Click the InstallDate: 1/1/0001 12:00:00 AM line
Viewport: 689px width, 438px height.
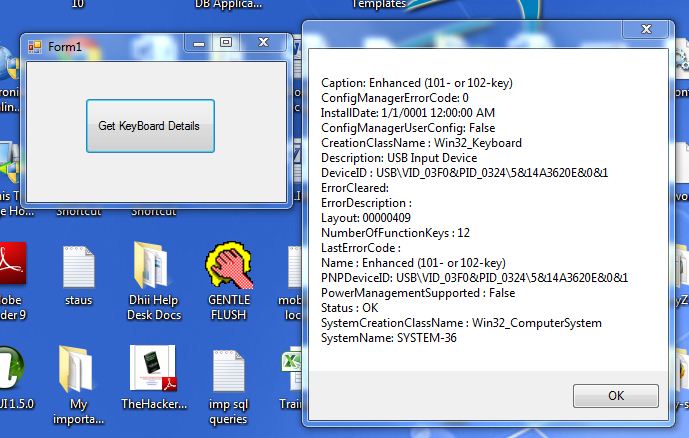pyautogui.click(x=408, y=113)
